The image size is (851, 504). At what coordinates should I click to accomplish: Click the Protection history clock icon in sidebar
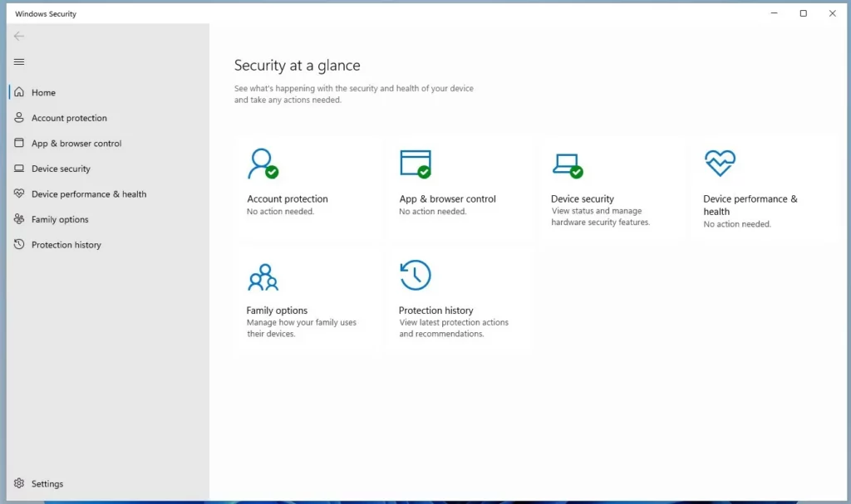(x=19, y=244)
